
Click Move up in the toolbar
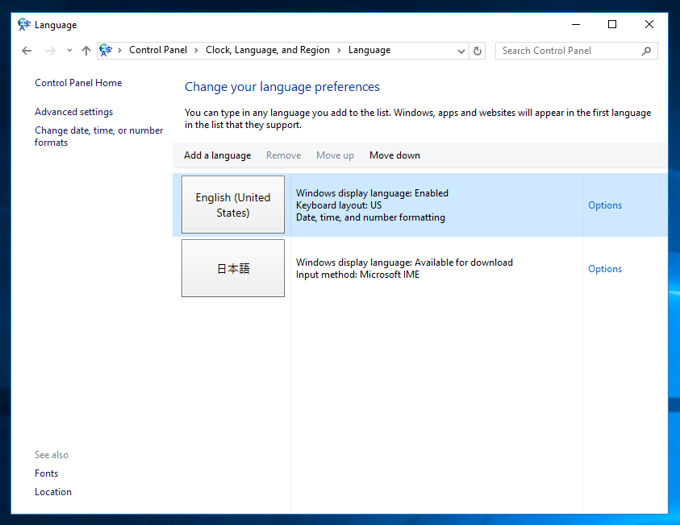tap(335, 155)
